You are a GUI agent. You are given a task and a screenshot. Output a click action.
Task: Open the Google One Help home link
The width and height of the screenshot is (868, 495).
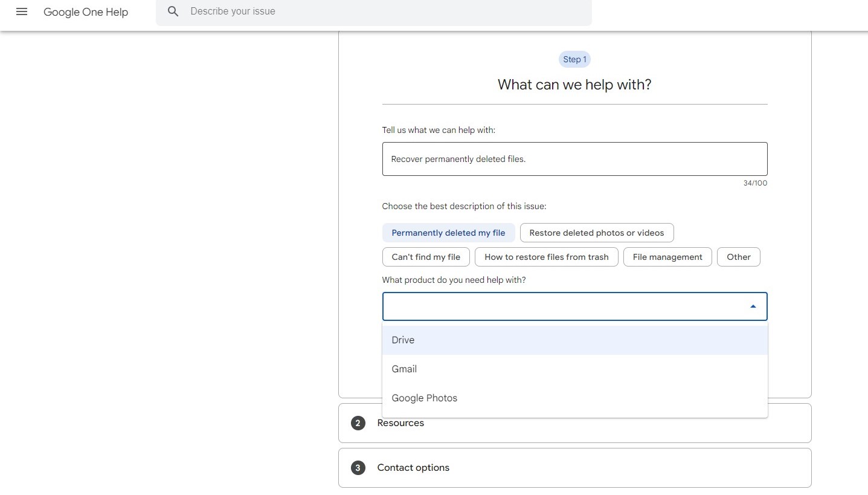[86, 12]
